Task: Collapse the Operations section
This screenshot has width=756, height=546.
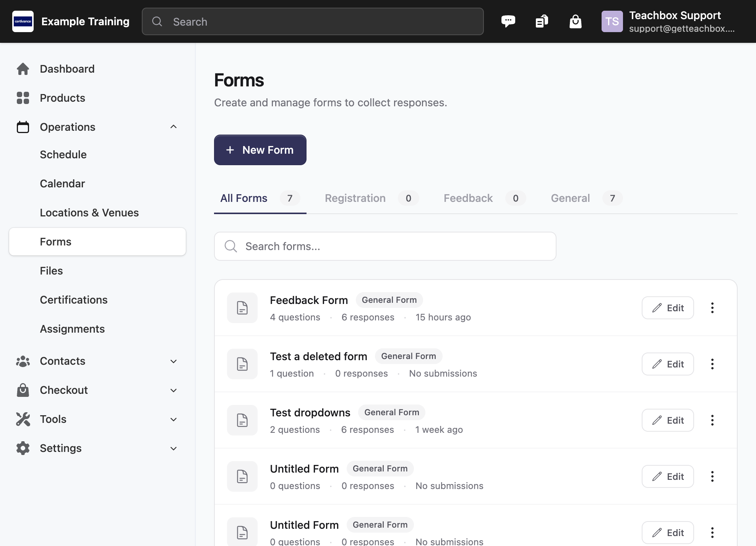Action: point(174,127)
